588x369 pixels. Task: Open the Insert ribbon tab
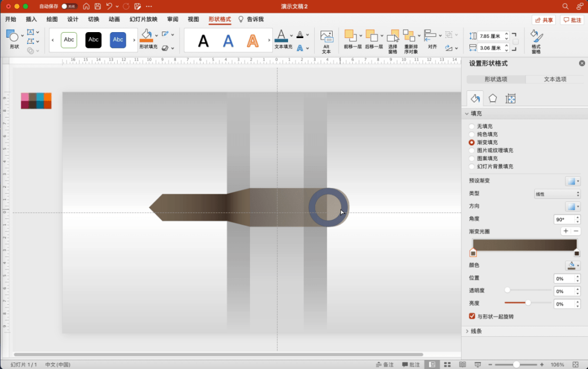(31, 19)
